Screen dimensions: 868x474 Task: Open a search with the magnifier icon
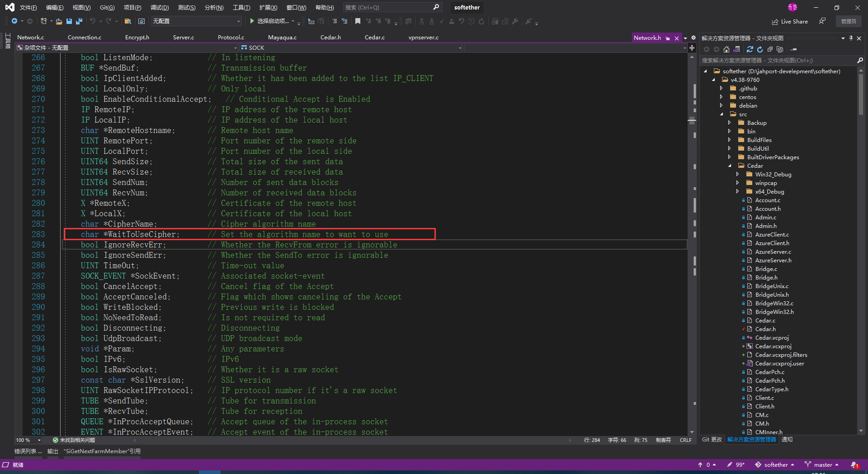click(x=435, y=7)
